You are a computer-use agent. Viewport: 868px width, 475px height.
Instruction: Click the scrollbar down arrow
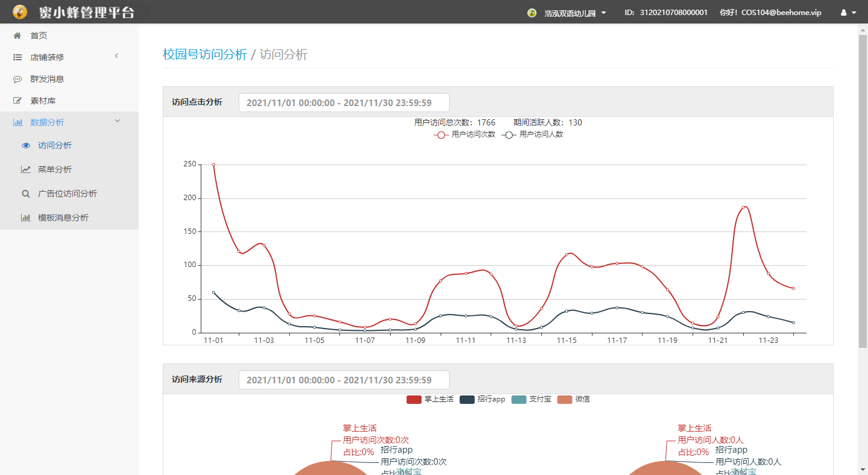(x=863, y=469)
